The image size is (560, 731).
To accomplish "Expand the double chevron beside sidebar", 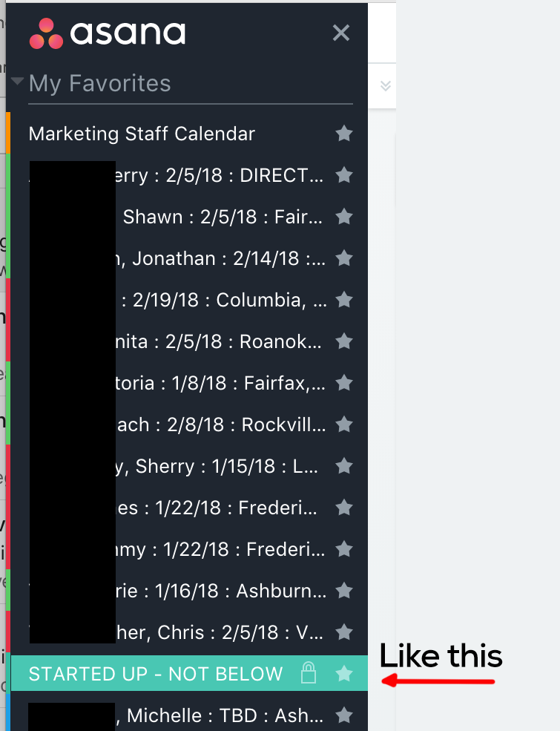I will (x=385, y=85).
